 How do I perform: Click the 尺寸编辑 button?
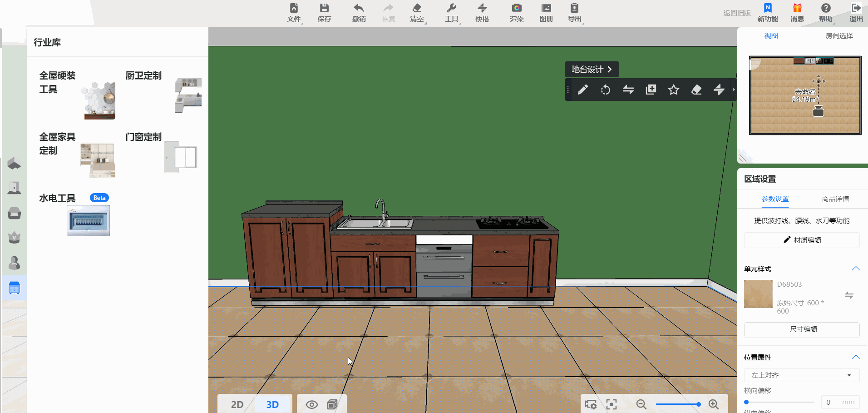pyautogui.click(x=802, y=329)
